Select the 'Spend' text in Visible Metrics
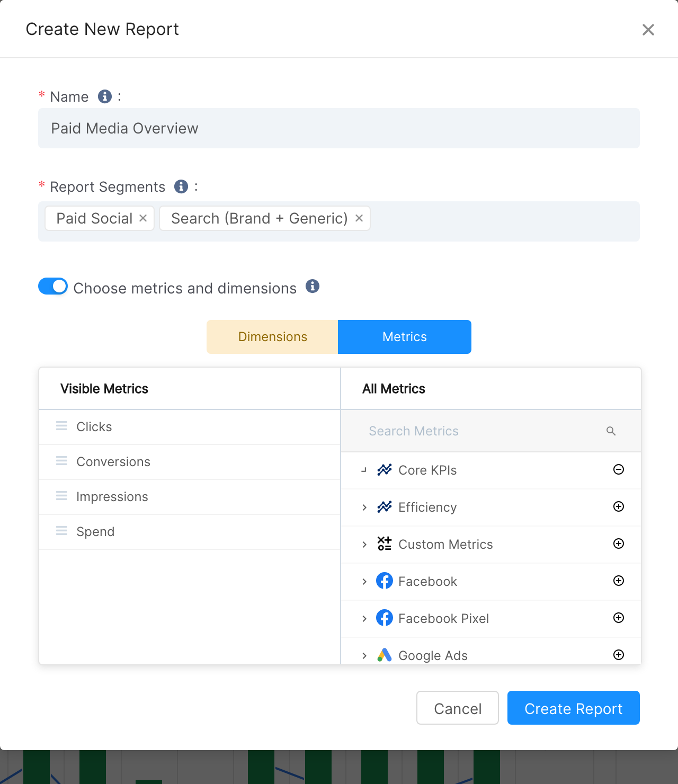 click(95, 532)
